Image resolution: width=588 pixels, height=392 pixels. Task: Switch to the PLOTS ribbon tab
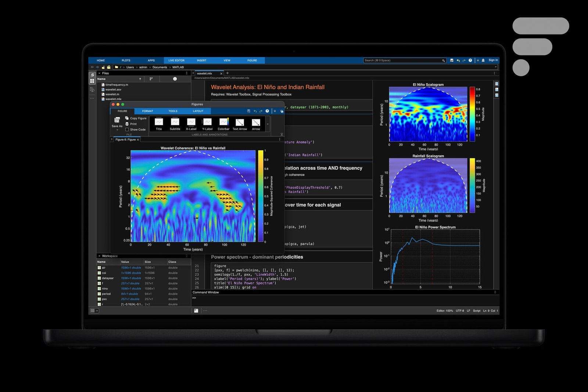coord(126,61)
